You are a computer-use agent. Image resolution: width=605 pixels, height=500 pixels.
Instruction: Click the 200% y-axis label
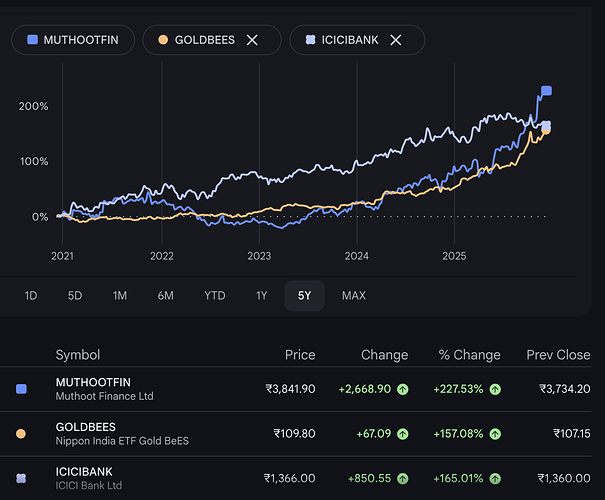coord(34,106)
